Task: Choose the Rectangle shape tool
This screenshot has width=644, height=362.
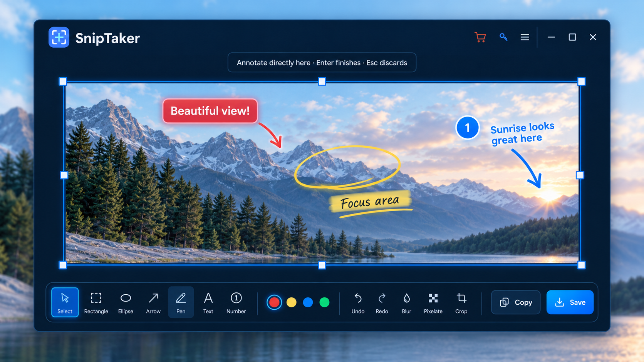Action: 96,302
